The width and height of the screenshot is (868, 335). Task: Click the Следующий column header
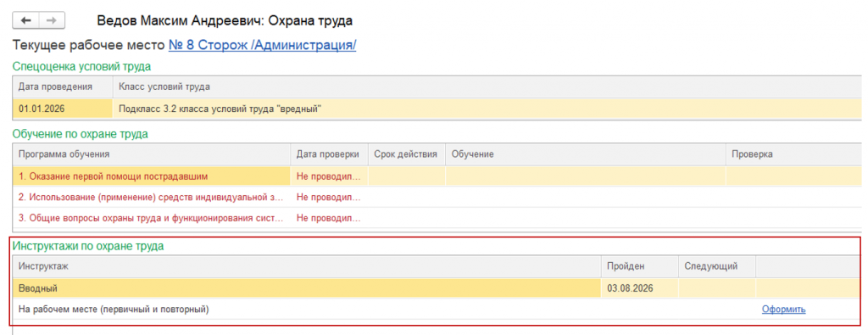pyautogui.click(x=717, y=265)
